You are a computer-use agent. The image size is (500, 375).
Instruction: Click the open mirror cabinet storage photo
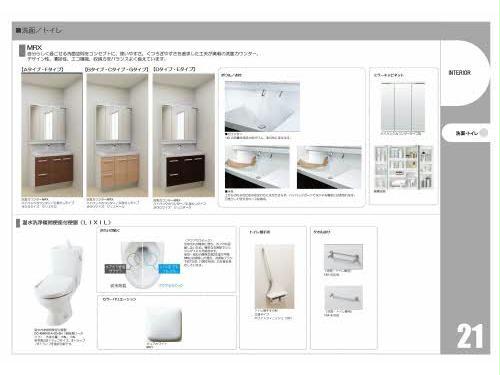click(404, 167)
